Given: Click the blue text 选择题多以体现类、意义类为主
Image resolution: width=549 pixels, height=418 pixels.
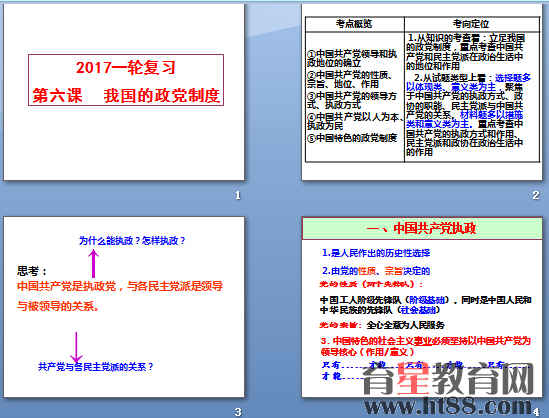Looking at the screenshot, I should 468,82.
